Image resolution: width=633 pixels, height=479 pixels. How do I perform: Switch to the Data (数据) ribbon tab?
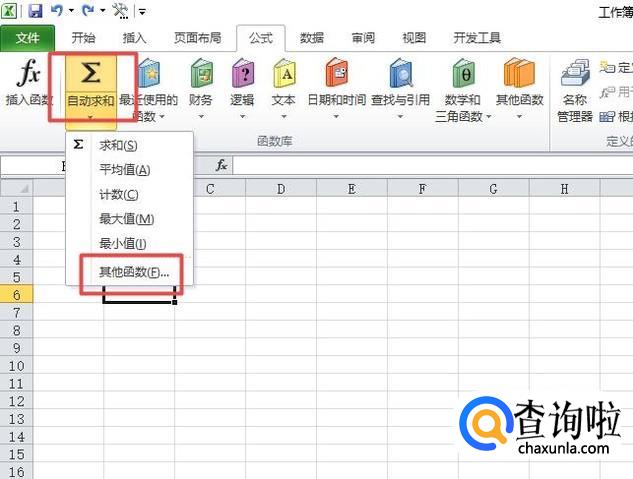(x=311, y=38)
